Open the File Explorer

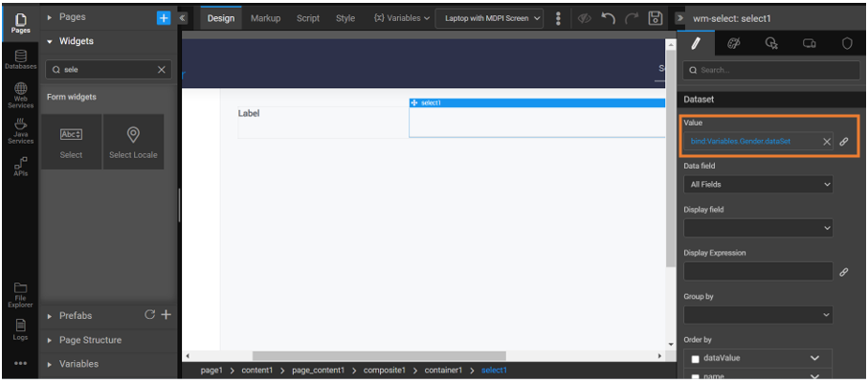point(20,294)
